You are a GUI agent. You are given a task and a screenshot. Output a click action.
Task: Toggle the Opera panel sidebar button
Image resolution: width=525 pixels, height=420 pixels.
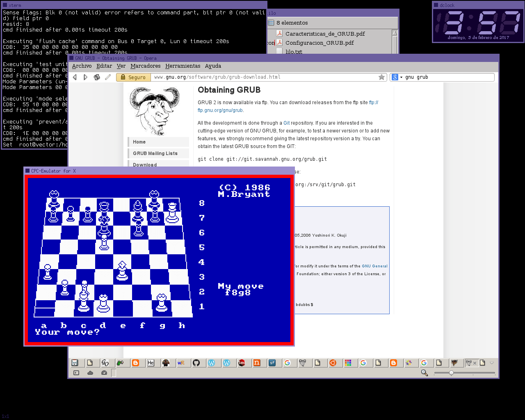76,373
